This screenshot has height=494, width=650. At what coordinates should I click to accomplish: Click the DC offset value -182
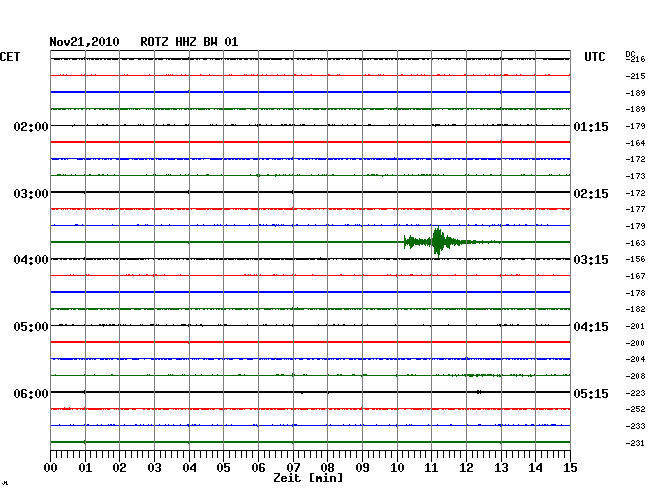(x=635, y=309)
